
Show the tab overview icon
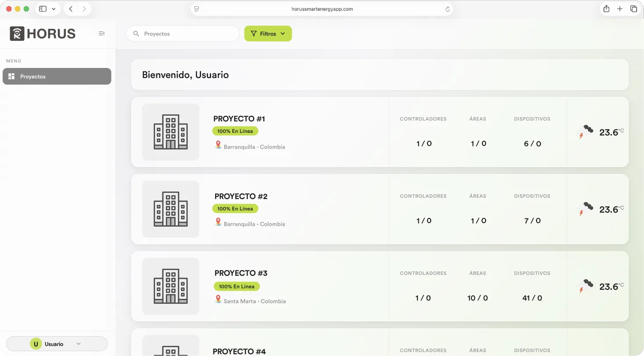pyautogui.click(x=633, y=9)
